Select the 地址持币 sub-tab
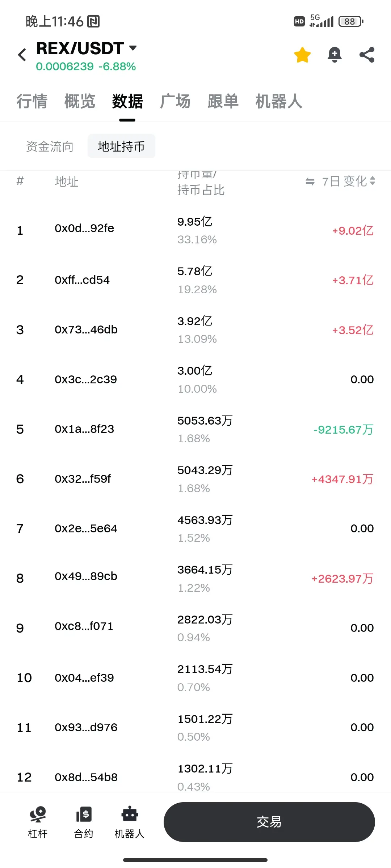This screenshot has width=391, height=868. tap(121, 146)
